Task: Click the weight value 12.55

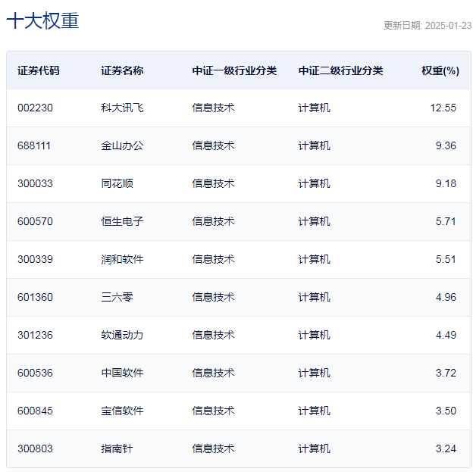Action: (443, 108)
